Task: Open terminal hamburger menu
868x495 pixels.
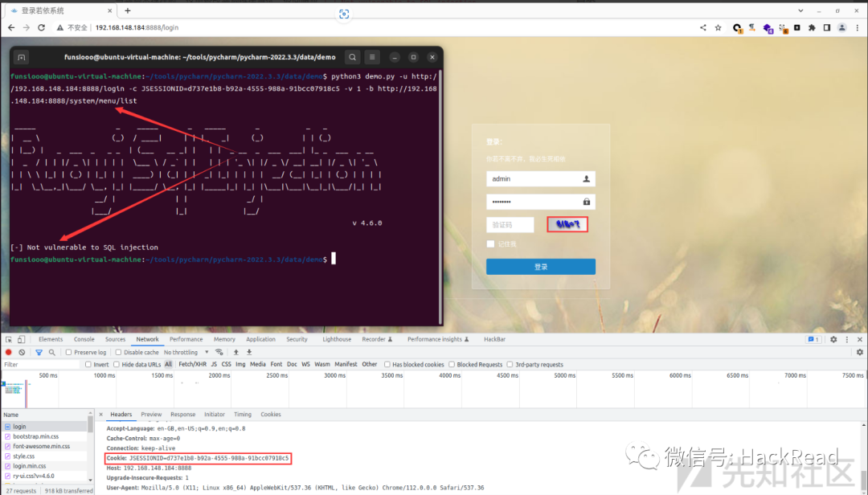Action: point(372,57)
